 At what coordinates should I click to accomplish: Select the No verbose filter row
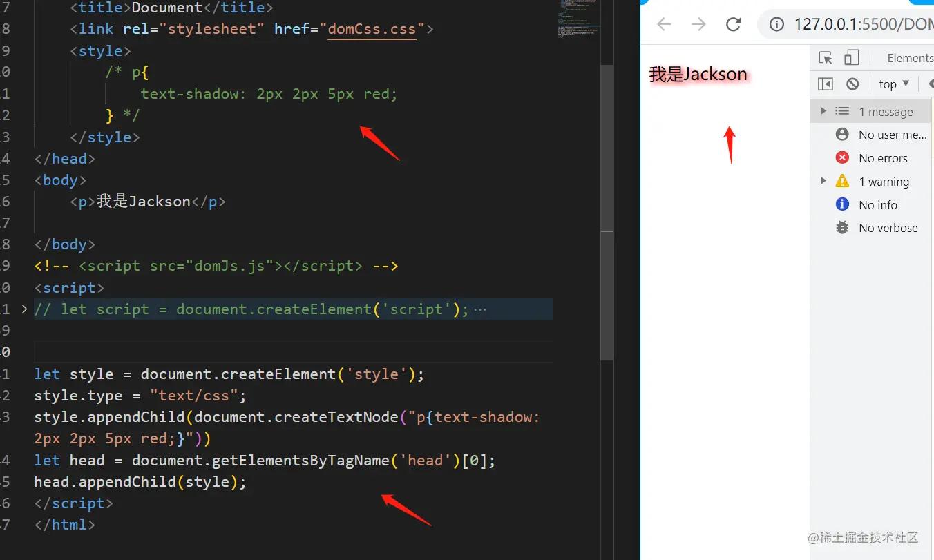click(x=872, y=228)
